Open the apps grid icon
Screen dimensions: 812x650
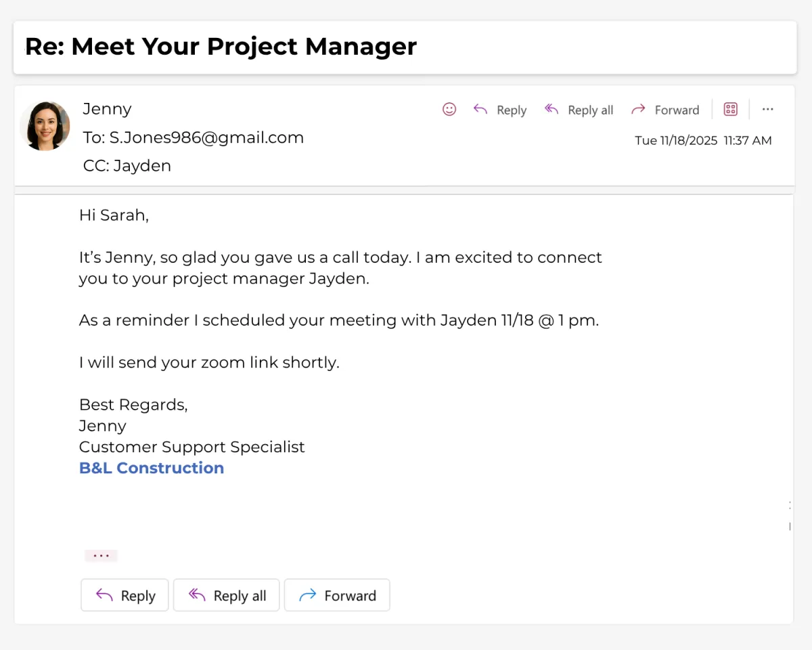[731, 109]
